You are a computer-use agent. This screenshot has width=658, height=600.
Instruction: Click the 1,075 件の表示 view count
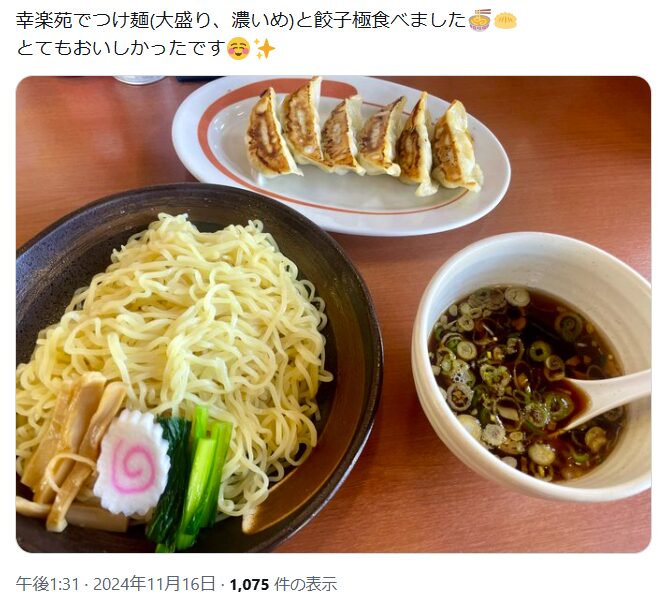pyautogui.click(x=283, y=584)
